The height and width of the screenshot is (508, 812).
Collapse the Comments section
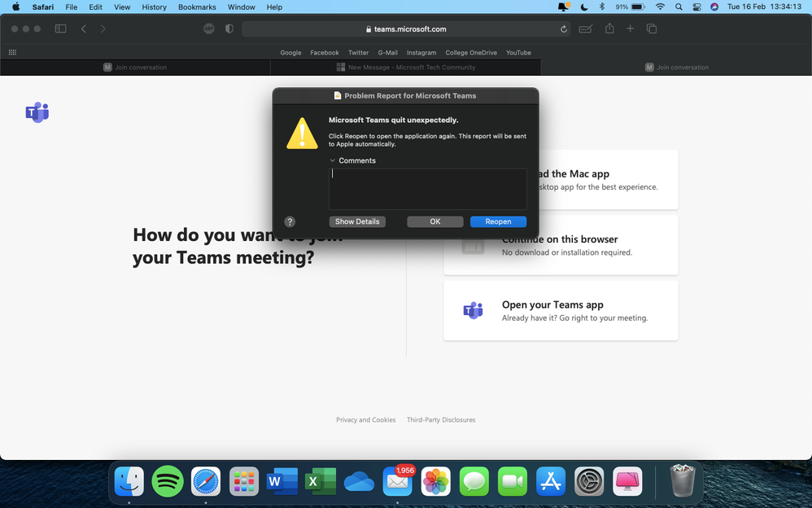pyautogui.click(x=333, y=160)
